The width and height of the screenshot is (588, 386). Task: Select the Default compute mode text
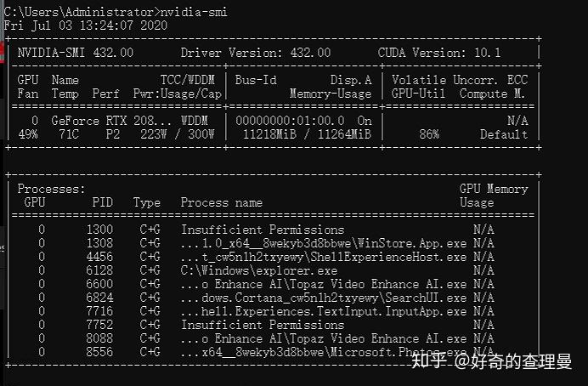[x=504, y=134]
